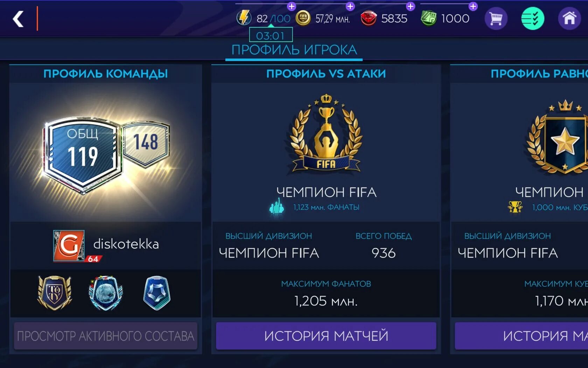Open the green checklist tasks icon
Image resolution: width=588 pixels, height=368 pixels.
pyautogui.click(x=532, y=18)
